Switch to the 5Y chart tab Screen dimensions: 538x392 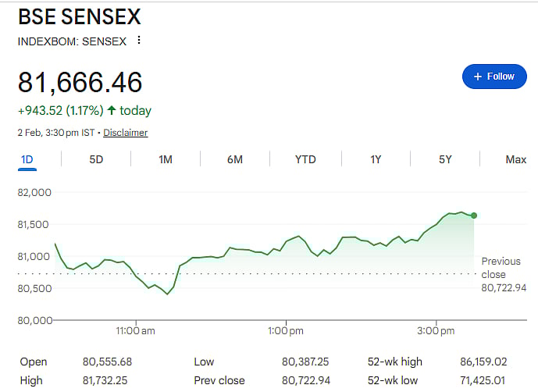coord(445,159)
